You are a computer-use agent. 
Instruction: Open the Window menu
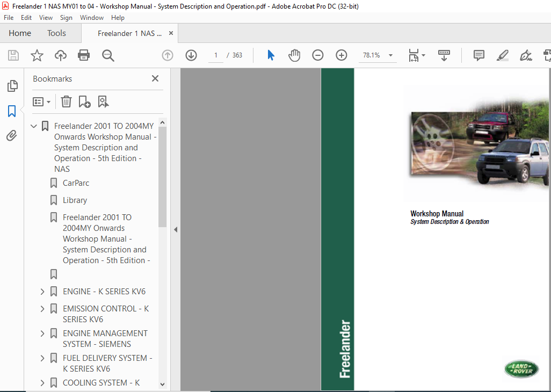tap(92, 18)
